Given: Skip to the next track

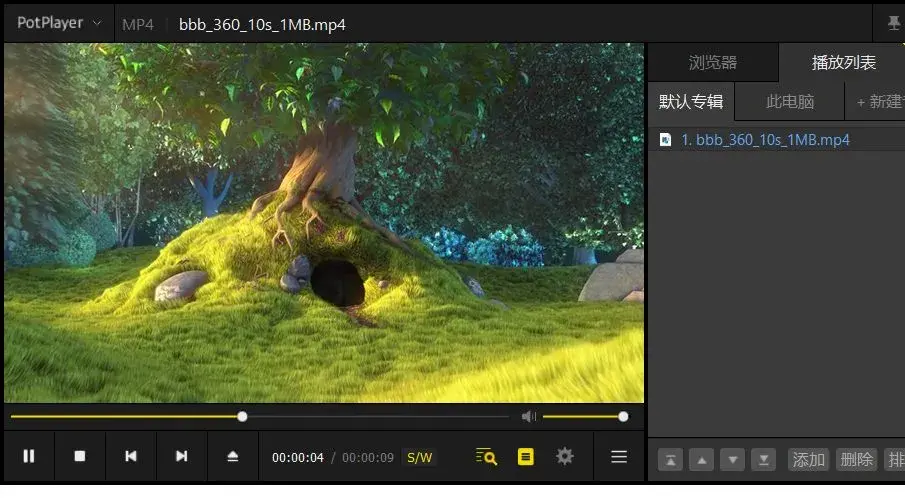Looking at the screenshot, I should click(x=181, y=456).
